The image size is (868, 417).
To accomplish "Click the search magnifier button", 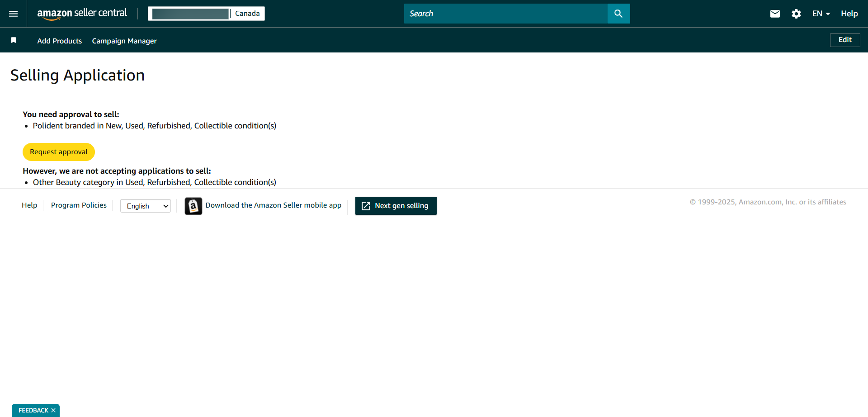I will 618,14.
